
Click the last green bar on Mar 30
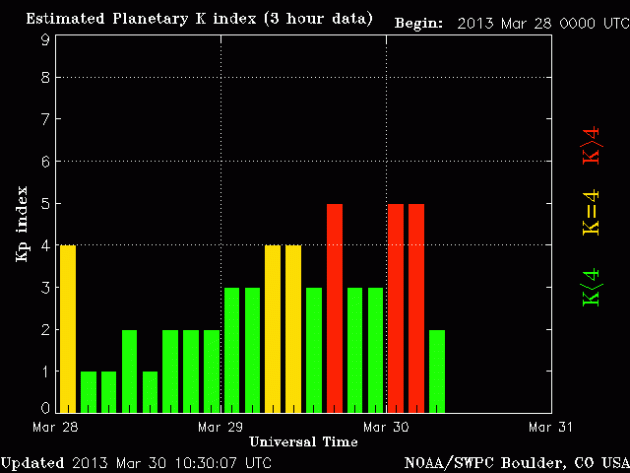[x=436, y=370]
